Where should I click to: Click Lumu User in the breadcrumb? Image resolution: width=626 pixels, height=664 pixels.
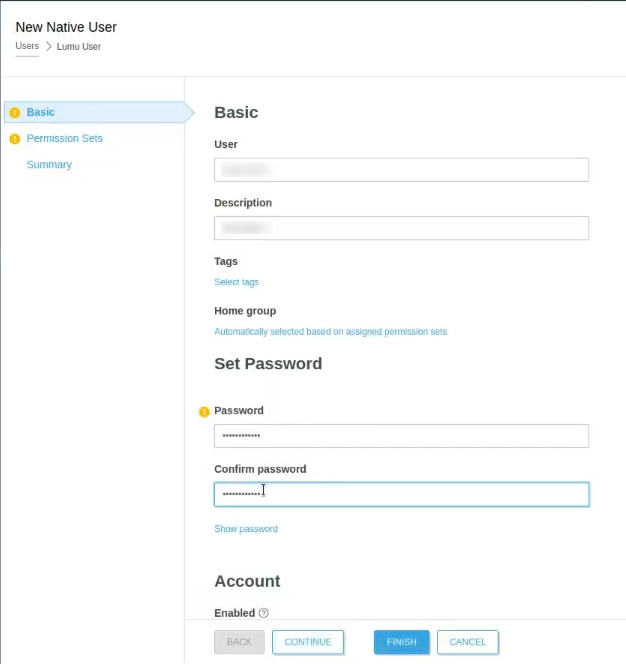click(x=79, y=47)
